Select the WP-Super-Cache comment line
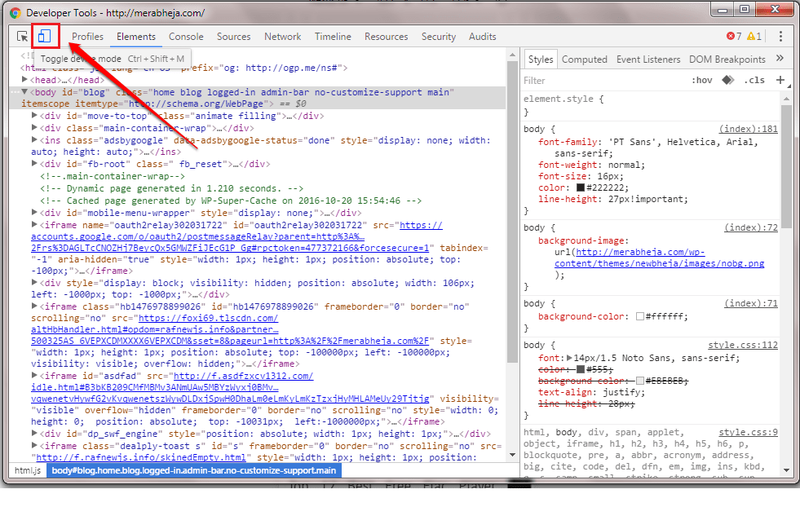This screenshot has height=507, width=800. (231, 201)
